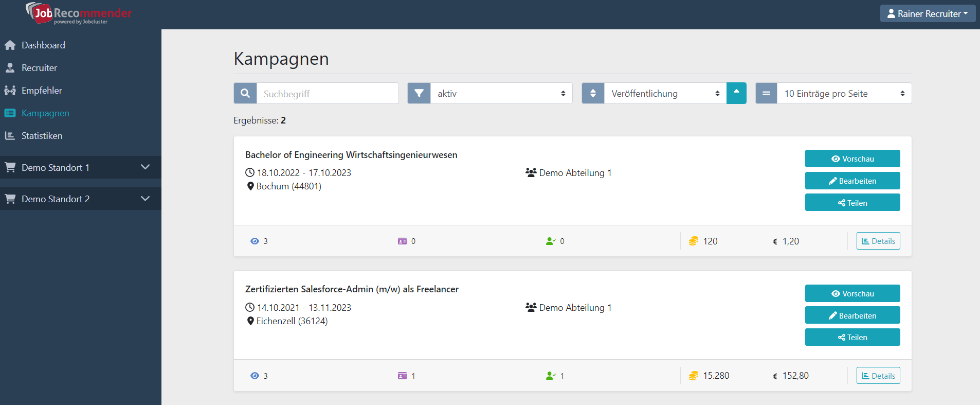The width and height of the screenshot is (980, 405).
Task: Open the 10 Einträge pro Seite dropdown
Action: [844, 94]
